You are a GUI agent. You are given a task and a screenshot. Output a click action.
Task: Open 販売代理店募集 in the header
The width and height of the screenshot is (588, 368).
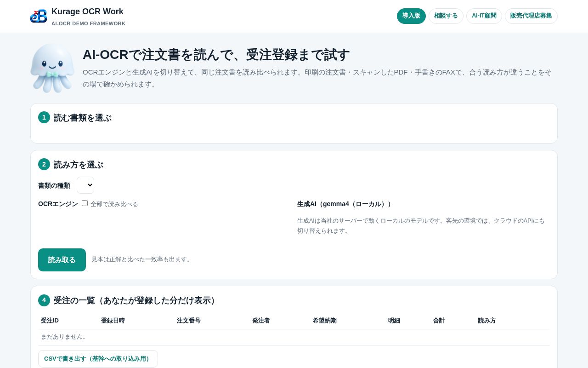pyautogui.click(x=531, y=16)
